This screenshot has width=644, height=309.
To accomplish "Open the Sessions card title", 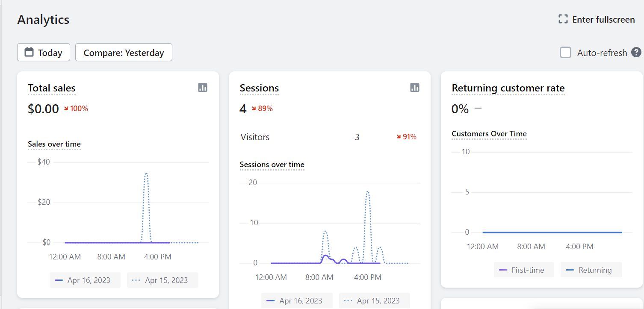I will pyautogui.click(x=259, y=88).
